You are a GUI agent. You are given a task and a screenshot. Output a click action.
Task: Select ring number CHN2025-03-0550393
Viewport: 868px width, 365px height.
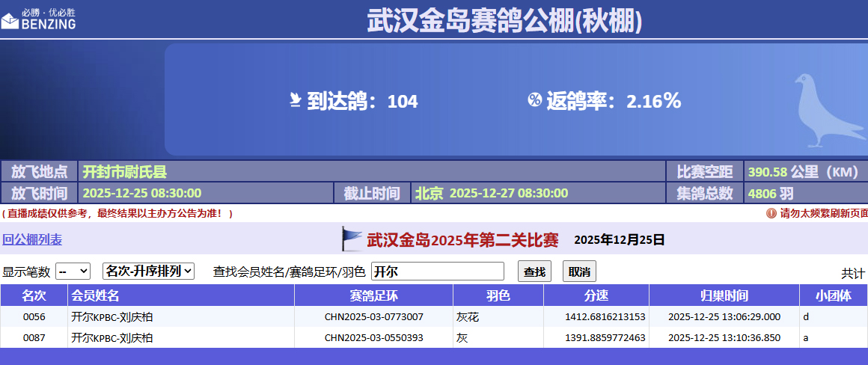coord(373,338)
